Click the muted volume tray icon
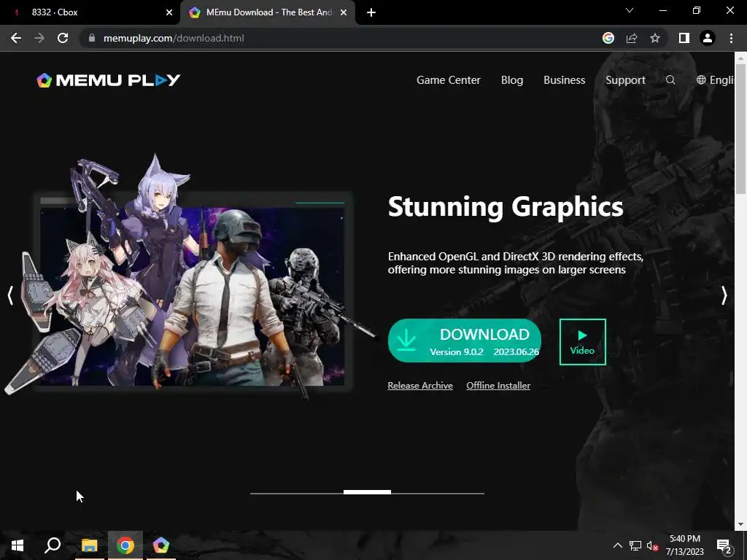Image resolution: width=747 pixels, height=560 pixels. 653,545
